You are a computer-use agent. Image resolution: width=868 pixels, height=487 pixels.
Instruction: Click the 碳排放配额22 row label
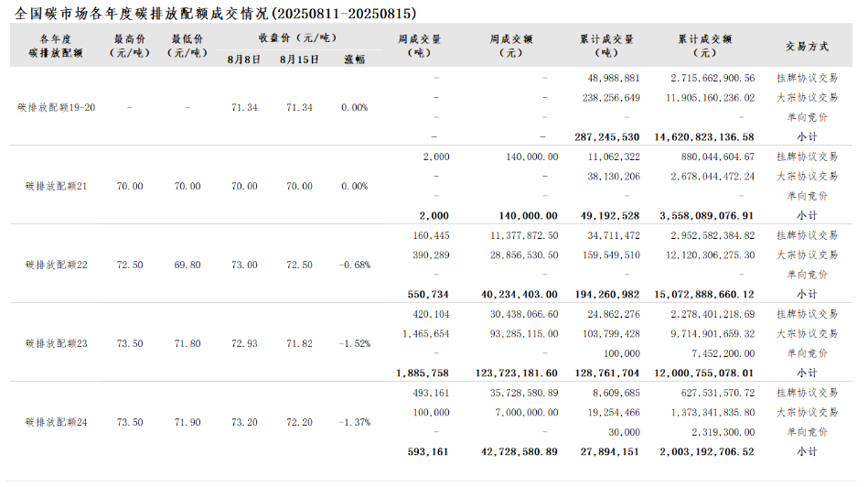[57, 265]
